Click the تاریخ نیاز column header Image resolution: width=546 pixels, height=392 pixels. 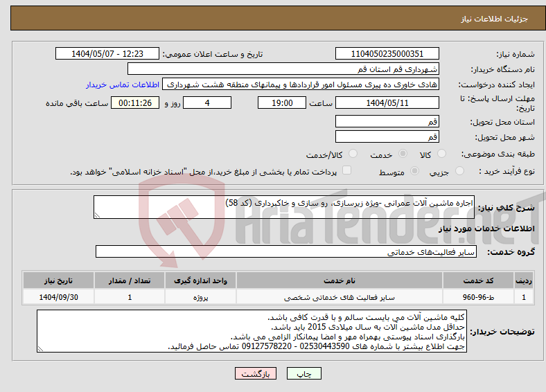pyautogui.click(x=58, y=280)
